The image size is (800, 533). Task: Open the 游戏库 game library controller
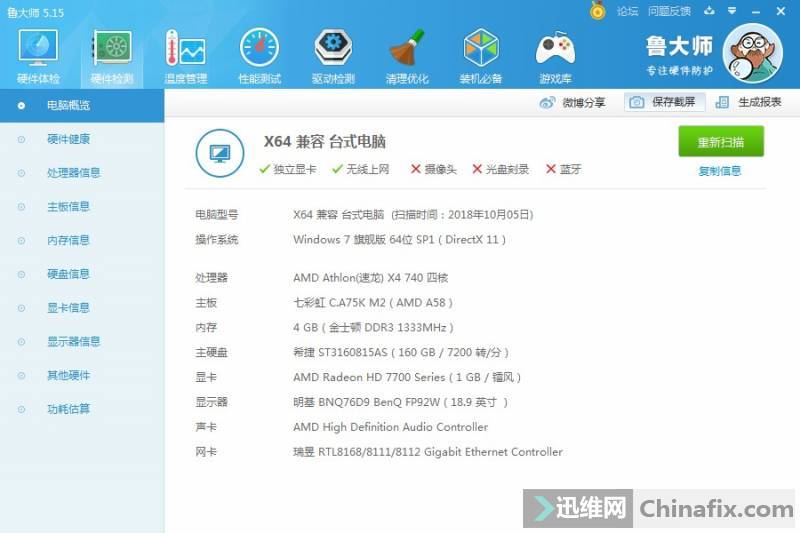(555, 56)
